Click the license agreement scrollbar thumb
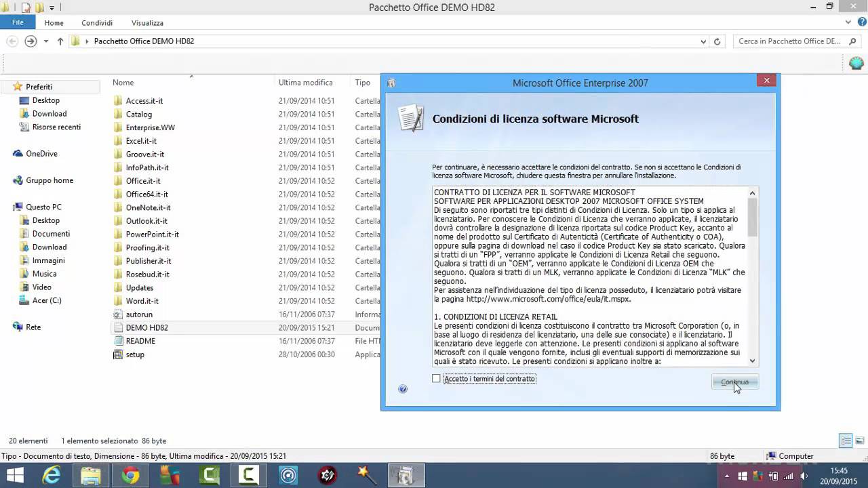868x488 pixels. (x=753, y=218)
